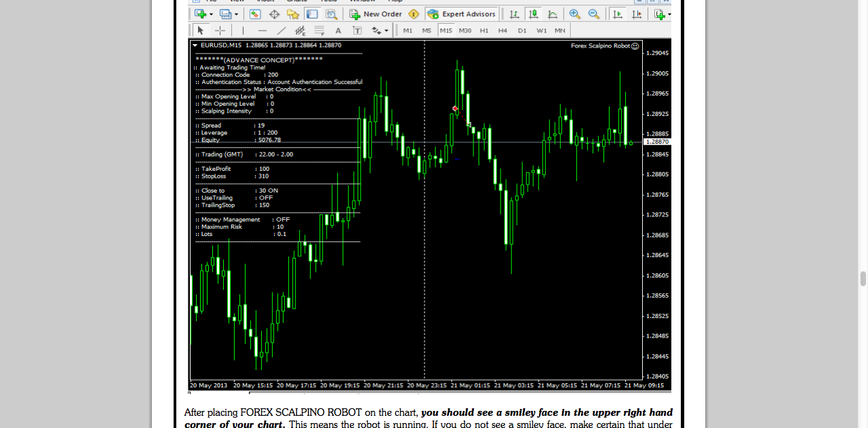
Task: Open MetaEditor yellow diamond icon
Action: [414, 14]
